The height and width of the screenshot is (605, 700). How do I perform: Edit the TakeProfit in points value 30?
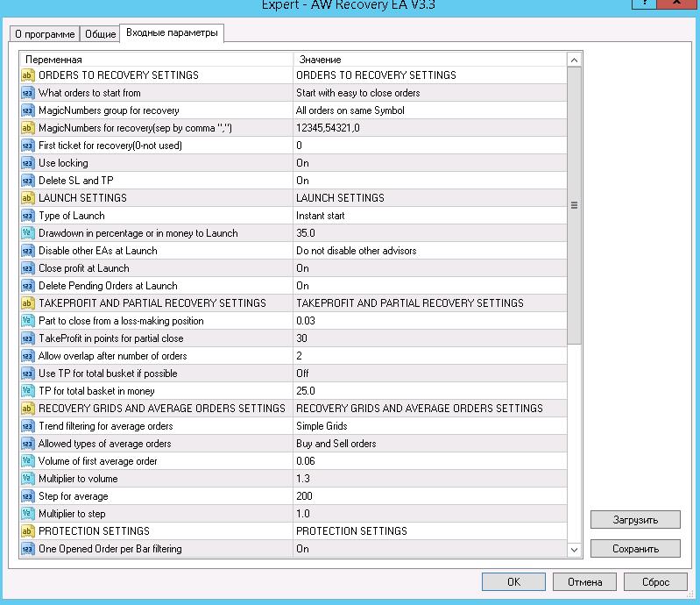(x=430, y=338)
